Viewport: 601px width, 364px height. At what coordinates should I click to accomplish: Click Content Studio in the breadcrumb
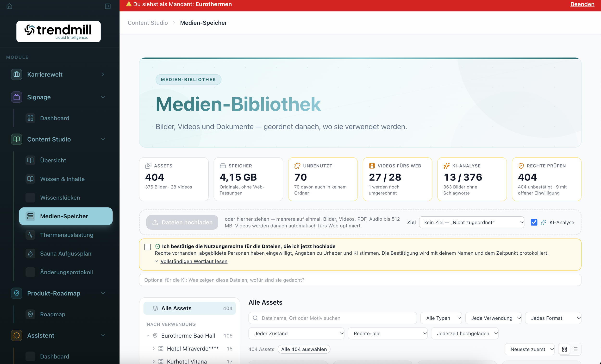[x=148, y=23]
